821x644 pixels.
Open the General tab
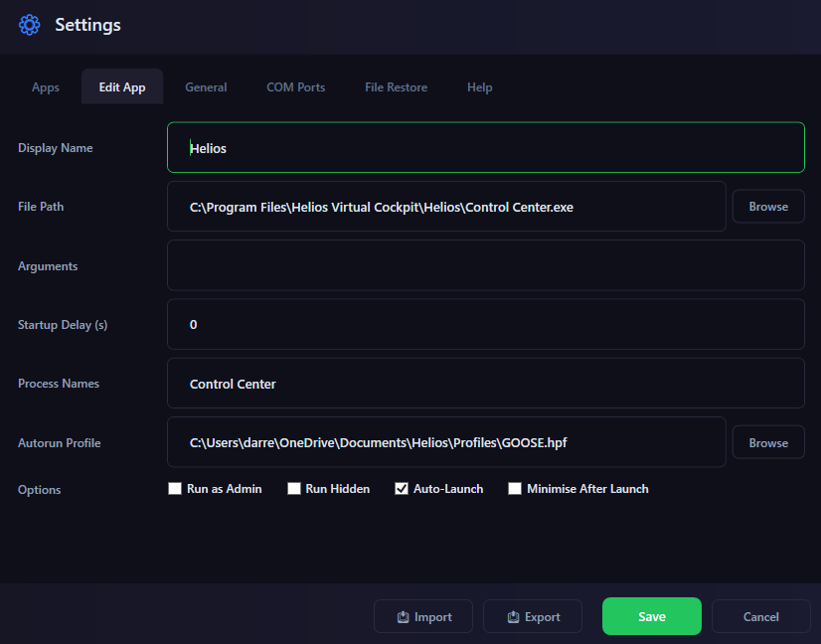pyautogui.click(x=206, y=87)
